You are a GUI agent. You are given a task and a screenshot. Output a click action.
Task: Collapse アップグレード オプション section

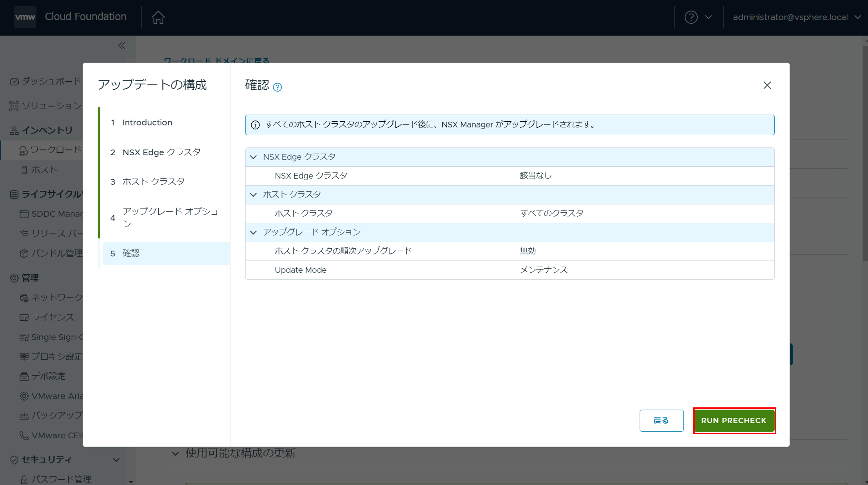pos(253,232)
